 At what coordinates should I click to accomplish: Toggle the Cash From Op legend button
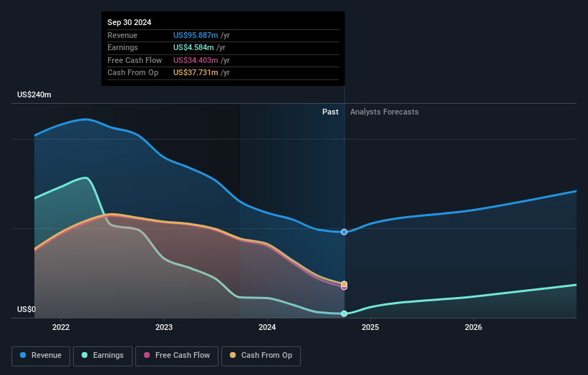(x=261, y=356)
